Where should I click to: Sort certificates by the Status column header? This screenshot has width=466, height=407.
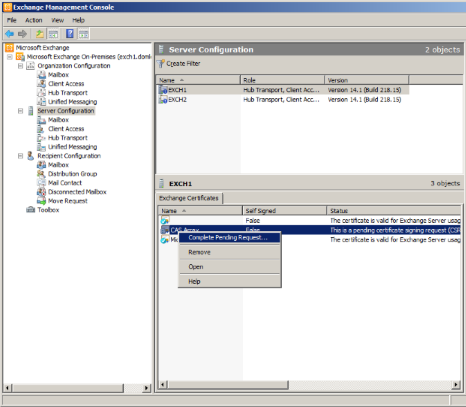tap(394, 211)
